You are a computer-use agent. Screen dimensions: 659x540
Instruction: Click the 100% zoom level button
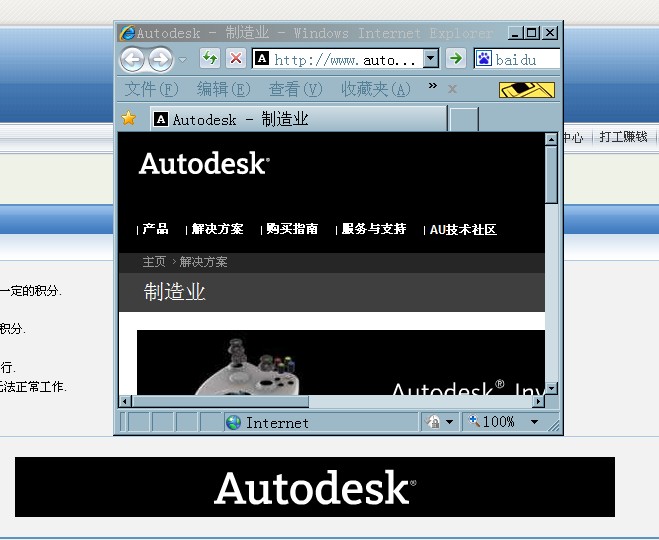(492, 421)
